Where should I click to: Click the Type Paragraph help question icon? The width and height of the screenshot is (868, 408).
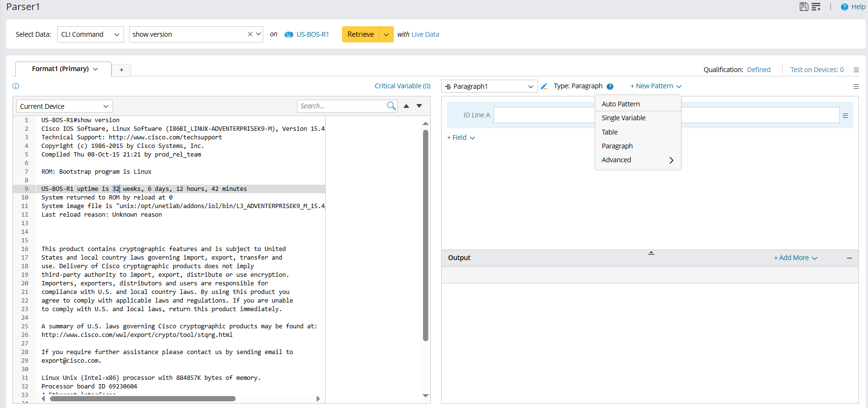(610, 86)
